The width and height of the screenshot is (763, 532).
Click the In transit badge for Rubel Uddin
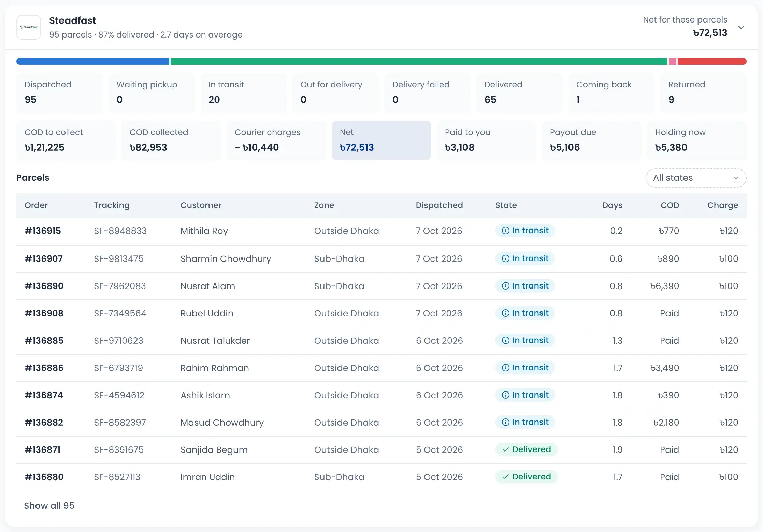pos(525,313)
